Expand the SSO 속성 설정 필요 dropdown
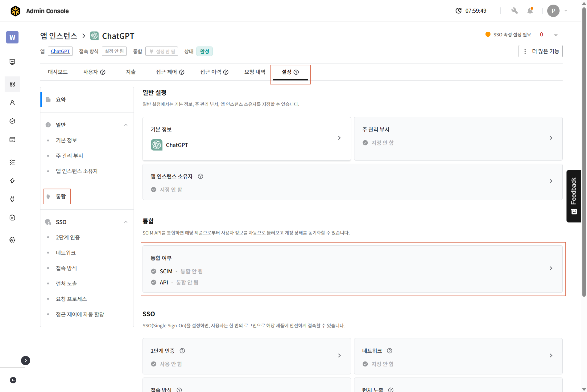This screenshot has width=587, height=392. point(556,35)
